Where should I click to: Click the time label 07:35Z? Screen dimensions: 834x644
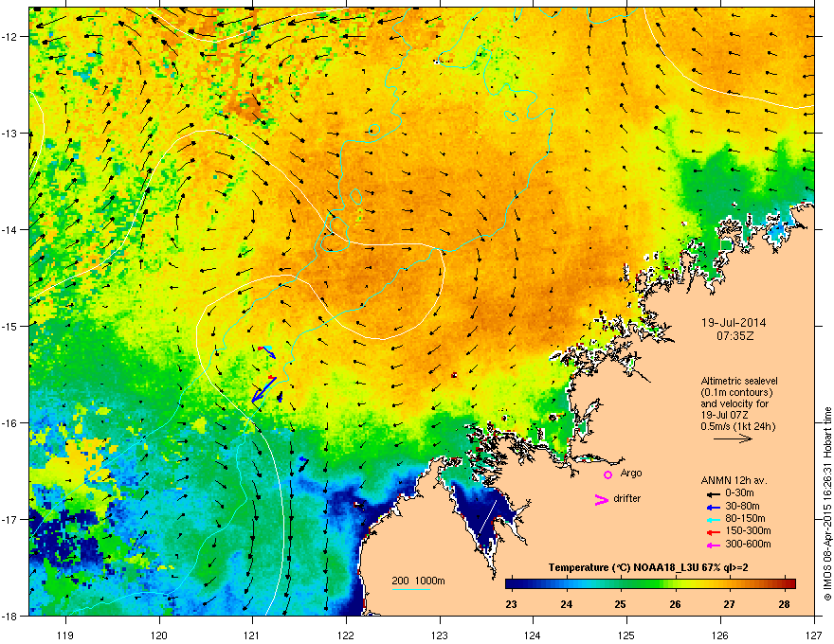(734, 336)
